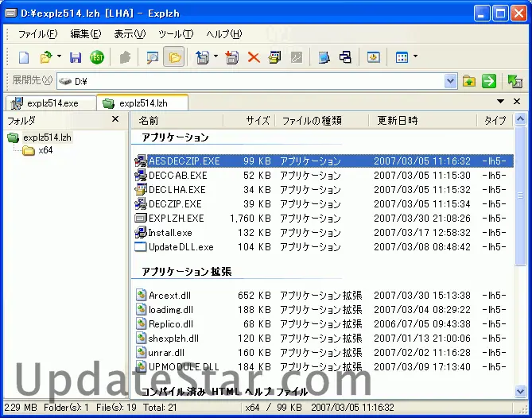Viewport: 532px width, 418px height.
Task: Close the フォルダ pane
Action: (115, 119)
